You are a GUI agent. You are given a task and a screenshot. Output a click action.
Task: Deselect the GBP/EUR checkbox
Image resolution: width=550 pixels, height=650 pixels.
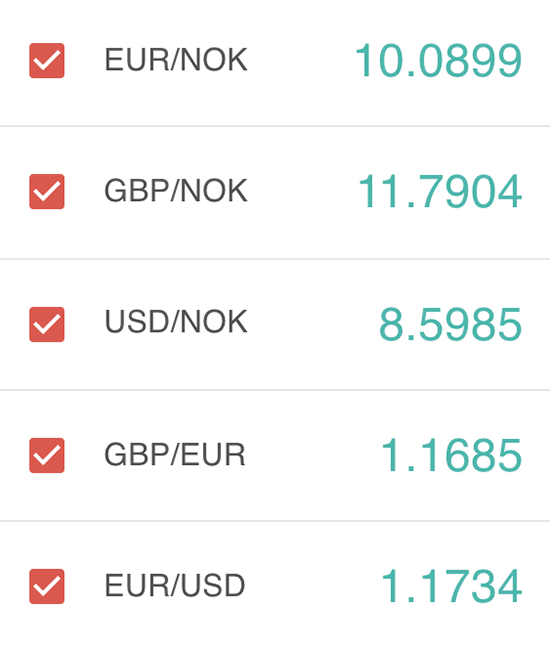(47, 455)
